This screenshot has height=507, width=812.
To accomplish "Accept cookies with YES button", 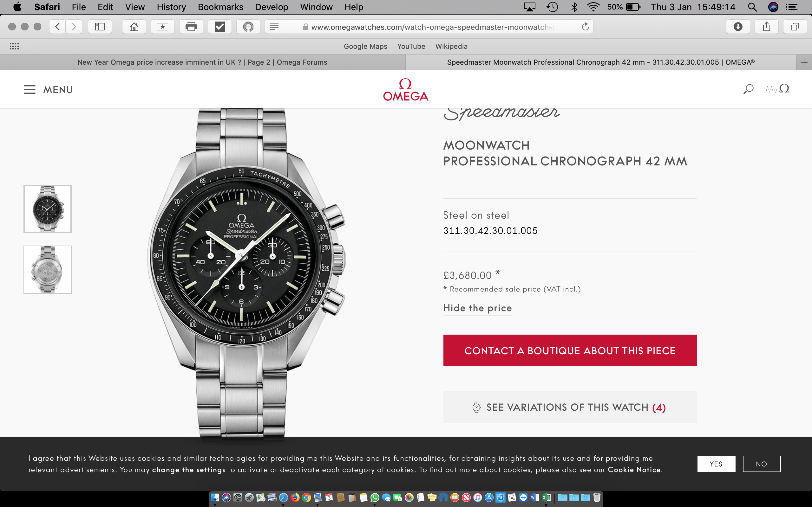I will pos(716,464).
